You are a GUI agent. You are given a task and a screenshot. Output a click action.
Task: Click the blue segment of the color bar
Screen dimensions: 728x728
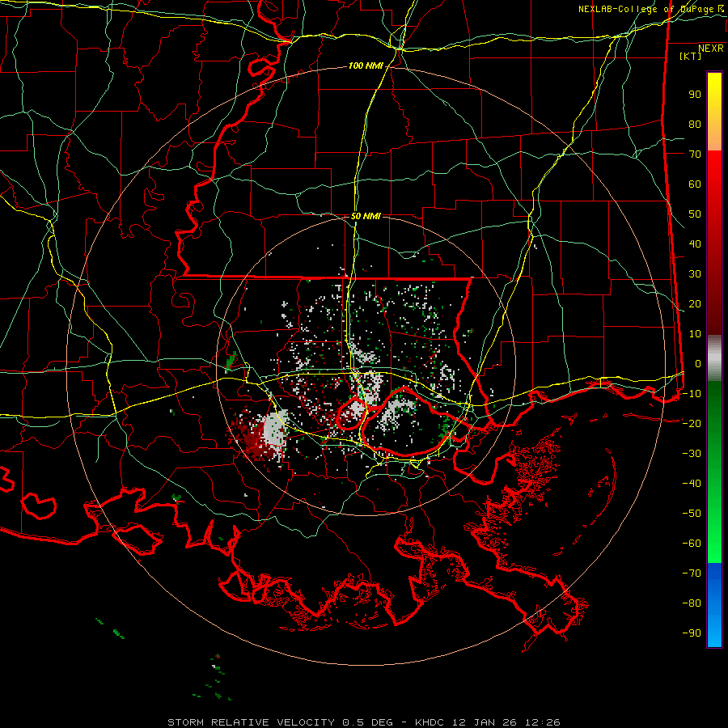(714, 604)
